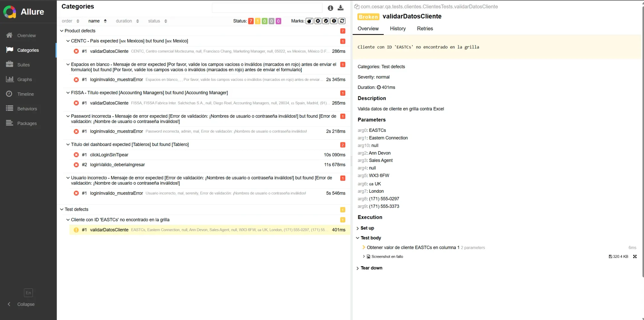Click the report info icon
This screenshot has height=320, width=644.
point(330,8)
